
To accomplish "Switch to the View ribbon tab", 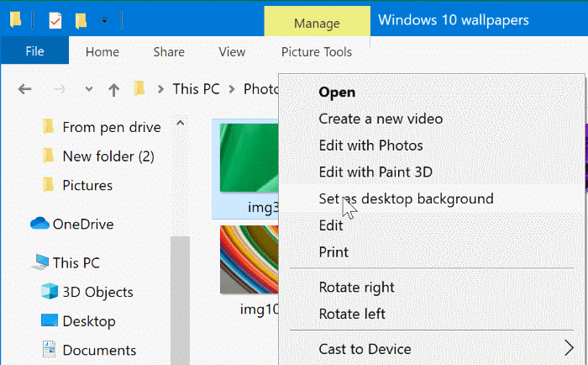I will coord(232,52).
